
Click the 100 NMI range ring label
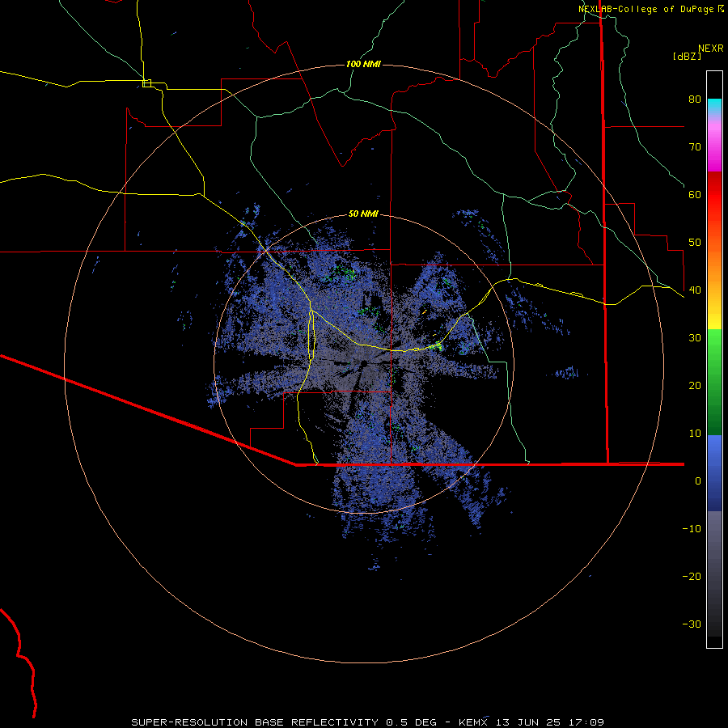click(363, 64)
